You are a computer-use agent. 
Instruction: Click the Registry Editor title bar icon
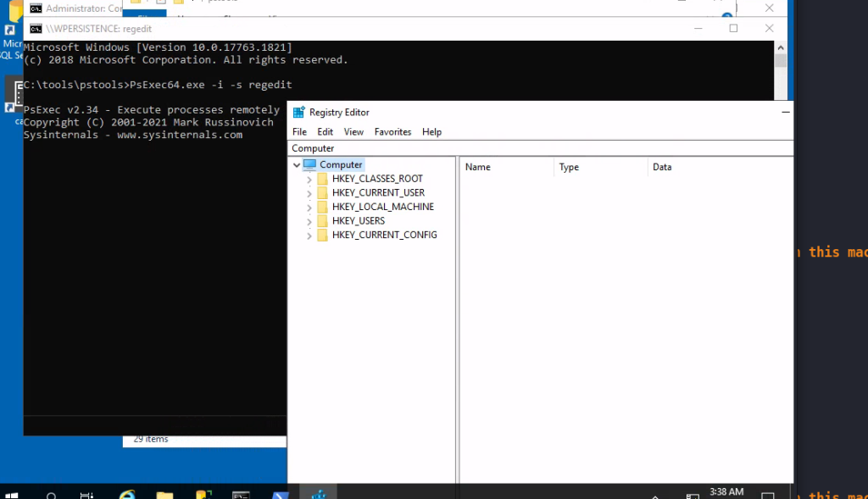tap(299, 113)
